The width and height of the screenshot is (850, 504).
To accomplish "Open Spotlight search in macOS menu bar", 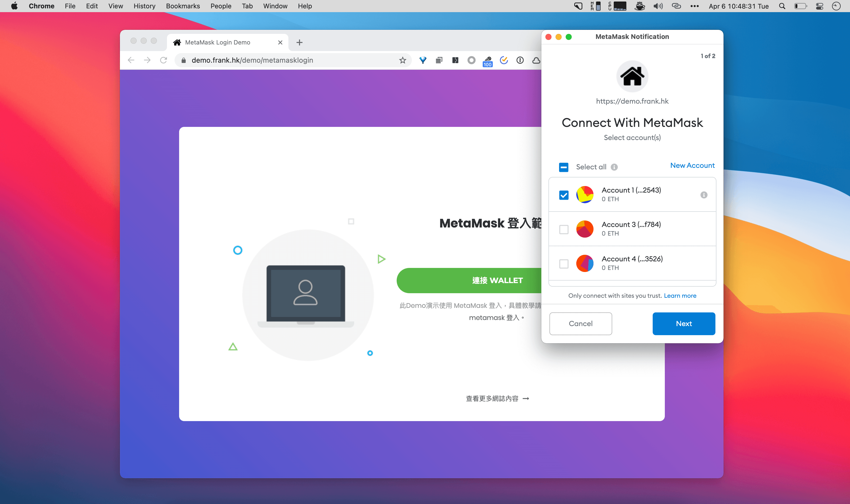I will (782, 6).
